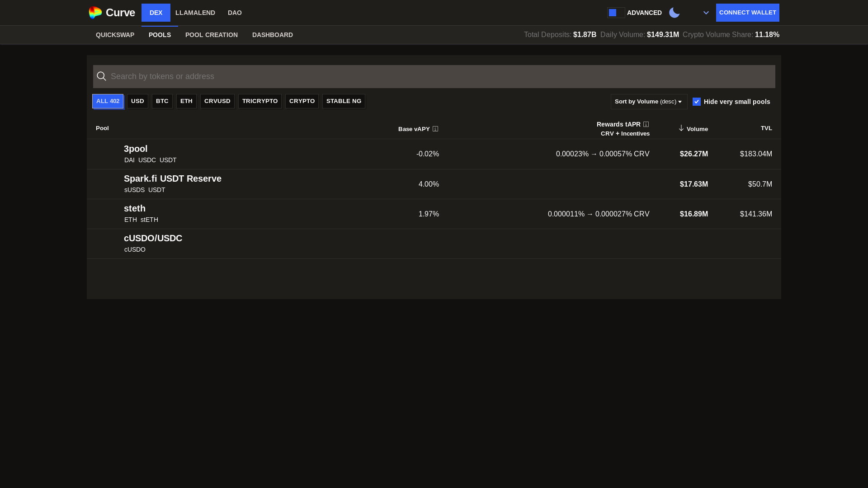This screenshot has height=488, width=868.
Task: Click the Curve wordmark text
Action: click(x=120, y=13)
